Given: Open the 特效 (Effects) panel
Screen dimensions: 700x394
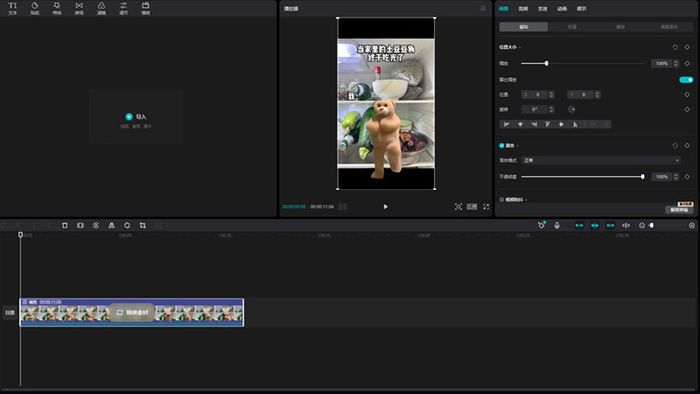Looking at the screenshot, I should click(x=57, y=8).
